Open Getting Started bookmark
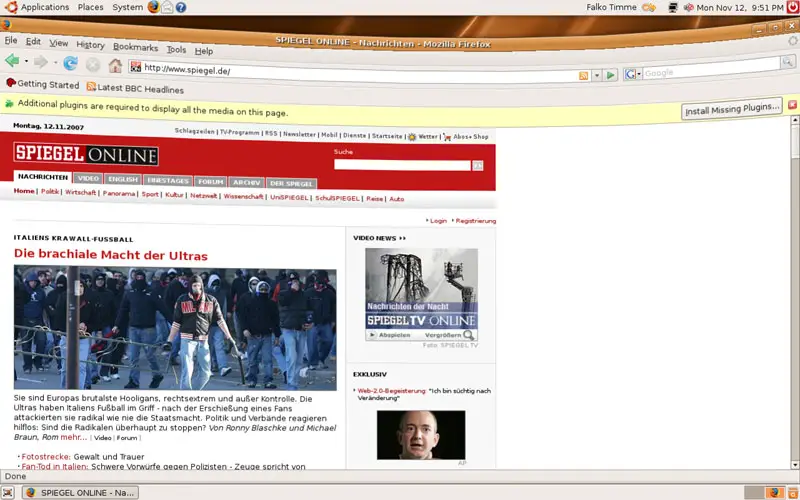This screenshot has height=500, width=800. pyautogui.click(x=43, y=84)
